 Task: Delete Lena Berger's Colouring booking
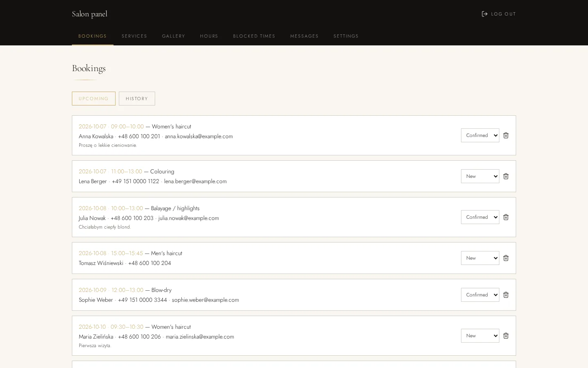coord(506,176)
